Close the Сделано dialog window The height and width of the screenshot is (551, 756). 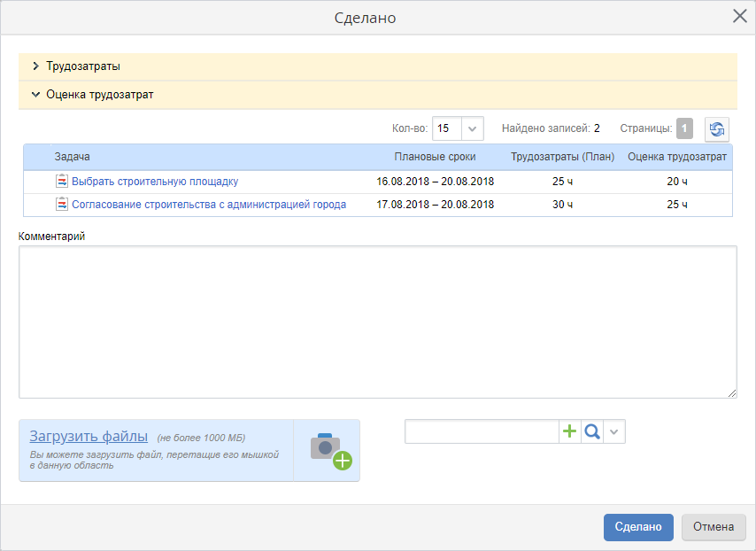[x=739, y=16]
